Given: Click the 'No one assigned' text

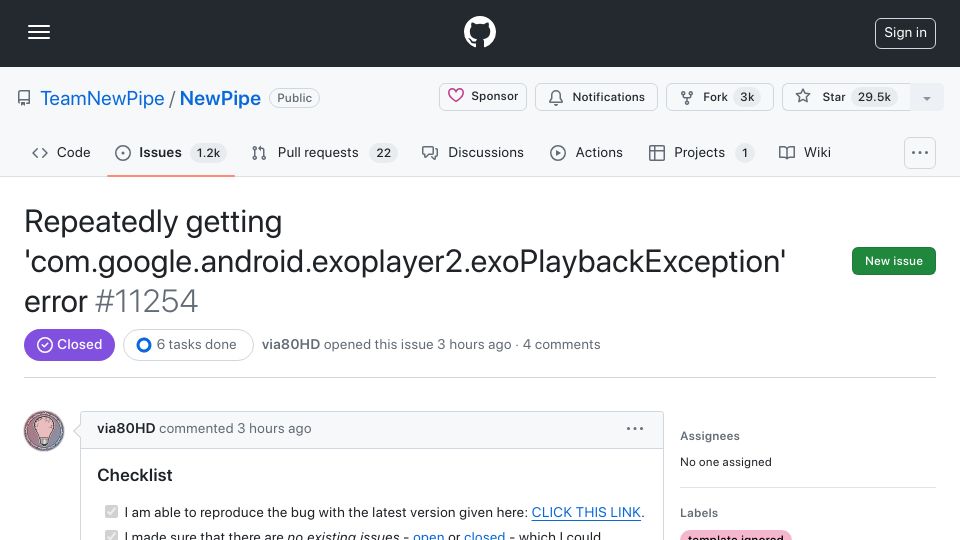Looking at the screenshot, I should pos(726,462).
